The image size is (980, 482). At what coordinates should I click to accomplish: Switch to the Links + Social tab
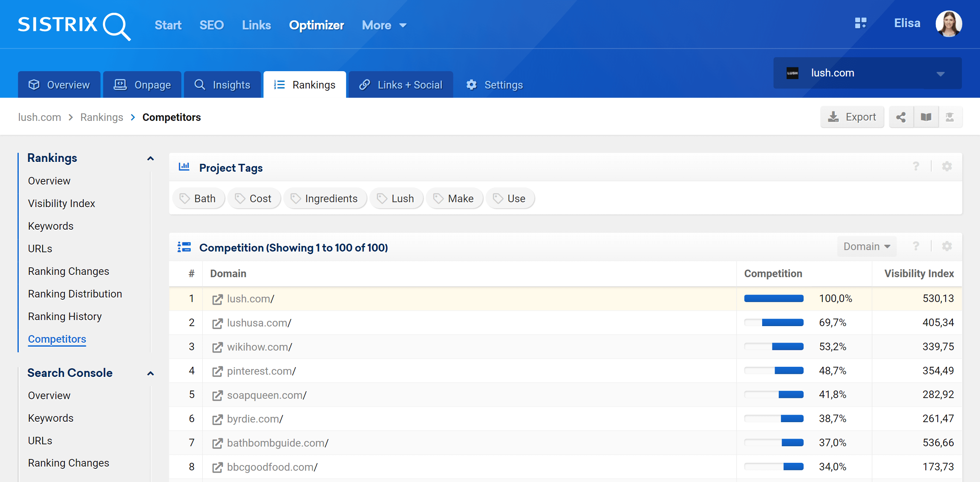coord(401,85)
